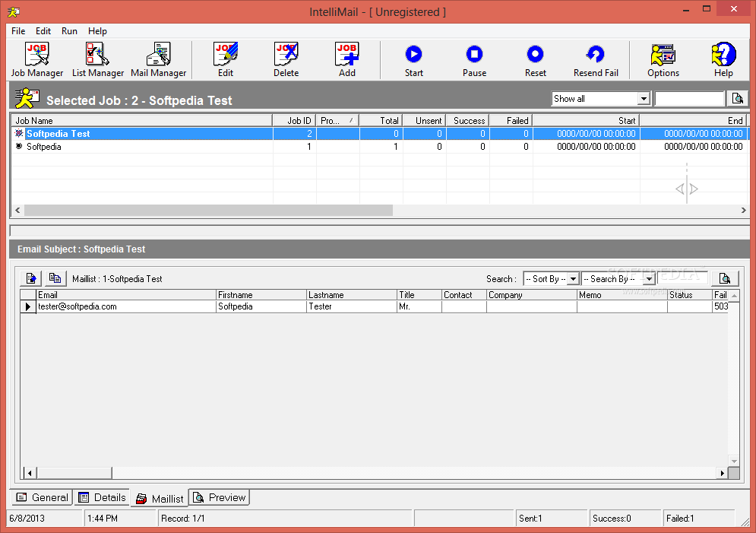Click the maillist search magnifier icon

click(724, 278)
